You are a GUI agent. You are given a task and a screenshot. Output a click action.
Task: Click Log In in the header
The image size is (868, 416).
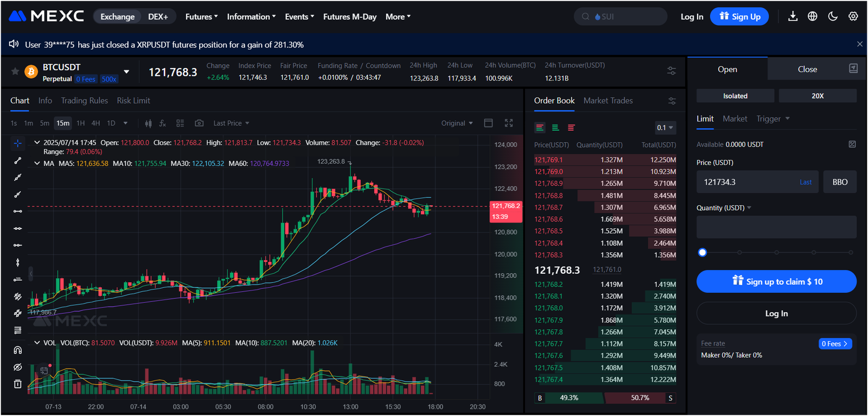point(692,17)
